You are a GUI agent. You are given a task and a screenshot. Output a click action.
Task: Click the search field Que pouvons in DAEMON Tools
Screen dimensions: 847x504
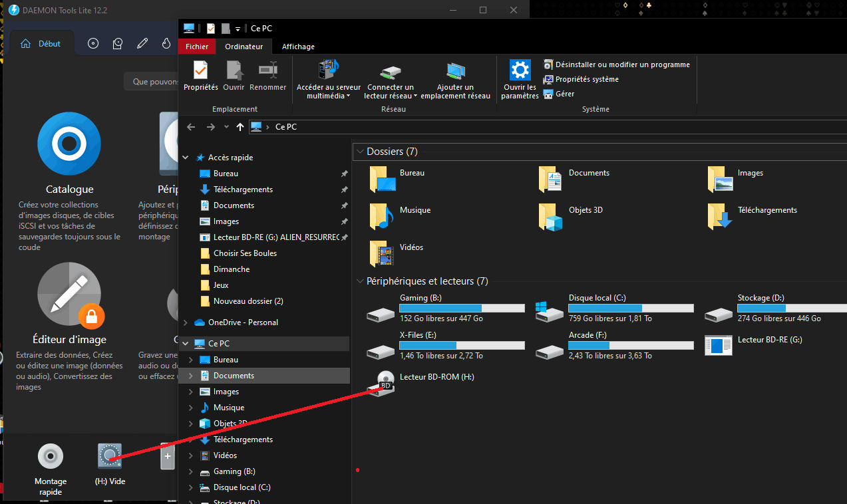click(x=151, y=82)
